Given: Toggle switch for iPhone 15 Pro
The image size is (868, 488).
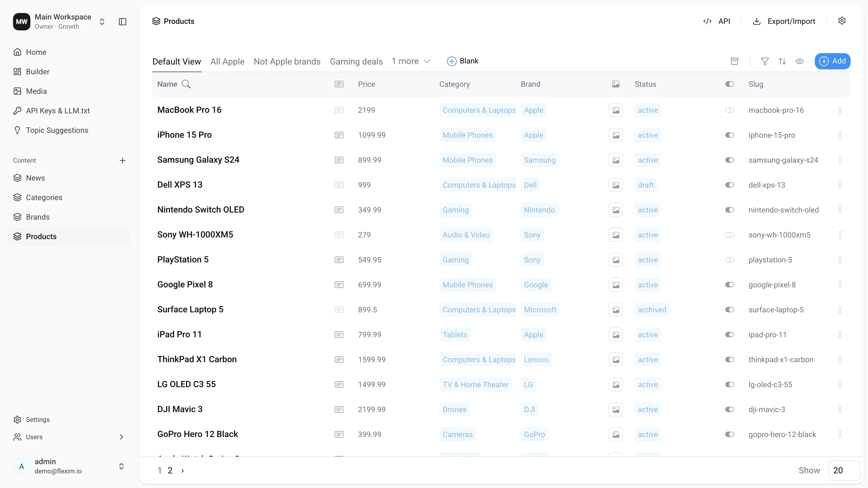Looking at the screenshot, I should 729,135.
